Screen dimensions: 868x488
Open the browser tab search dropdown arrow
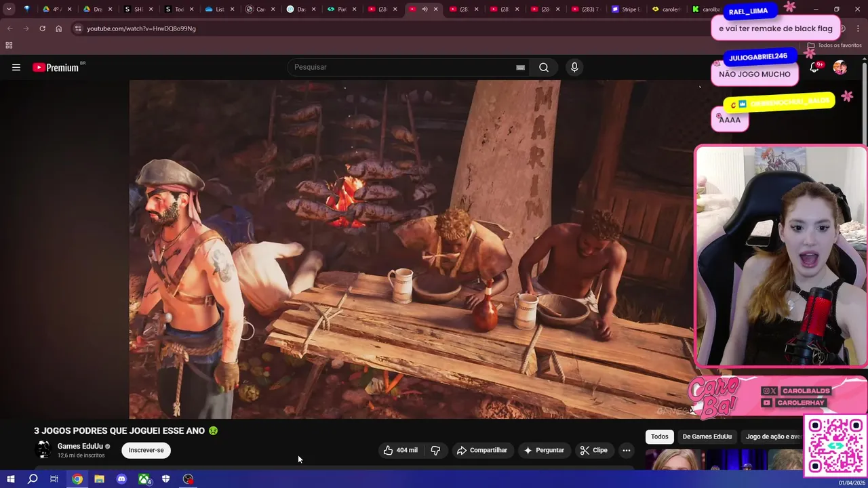pos(9,9)
